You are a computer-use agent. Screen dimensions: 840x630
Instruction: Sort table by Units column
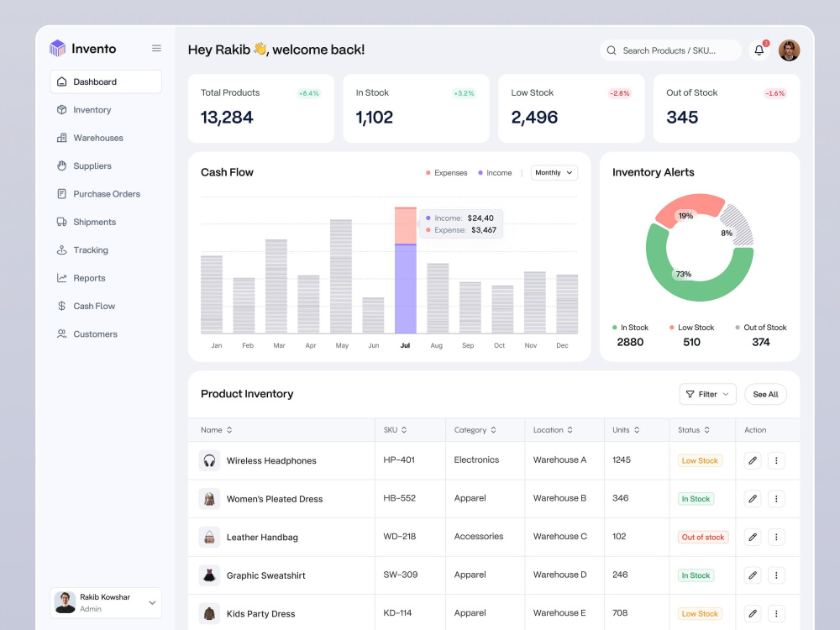pos(626,429)
